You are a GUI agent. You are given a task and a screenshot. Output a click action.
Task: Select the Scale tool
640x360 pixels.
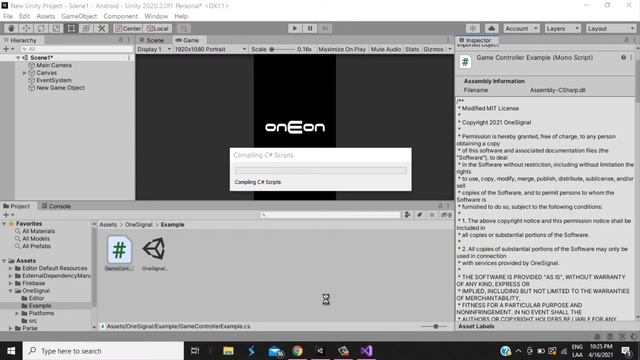click(56, 28)
